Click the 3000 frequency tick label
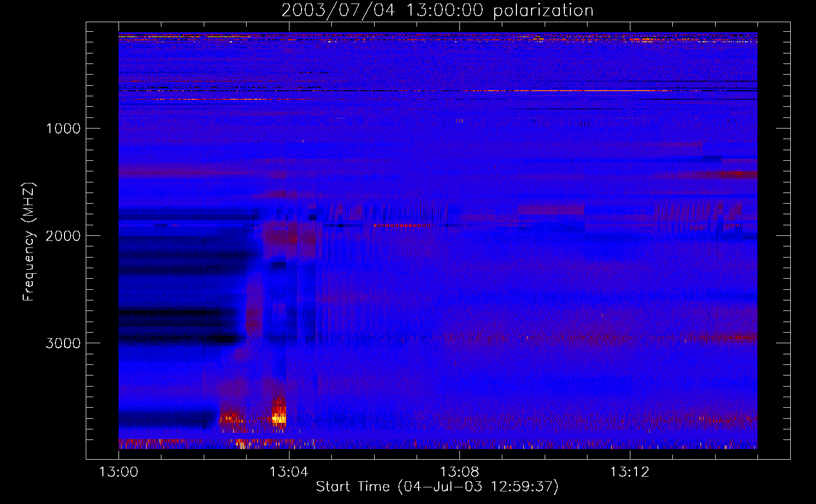Image resolution: width=816 pixels, height=504 pixels. tap(63, 343)
